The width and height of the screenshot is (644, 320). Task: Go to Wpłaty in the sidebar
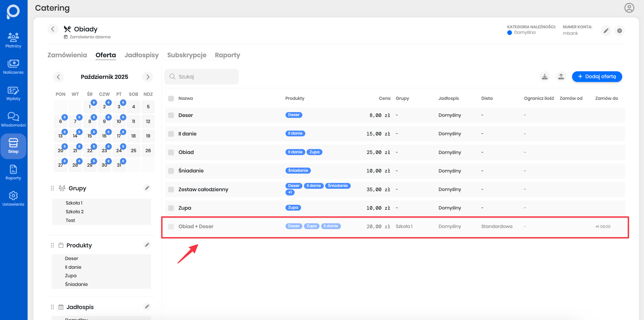point(13,93)
